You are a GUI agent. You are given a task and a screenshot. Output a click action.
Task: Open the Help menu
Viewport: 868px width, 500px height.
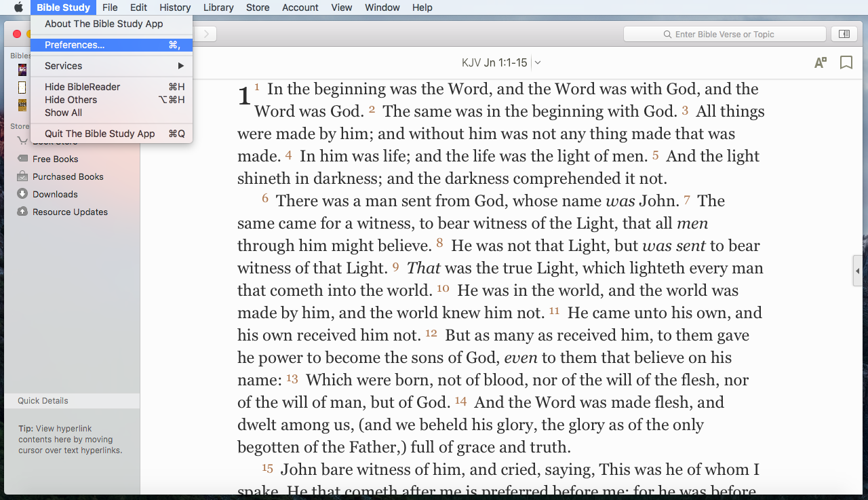point(422,7)
